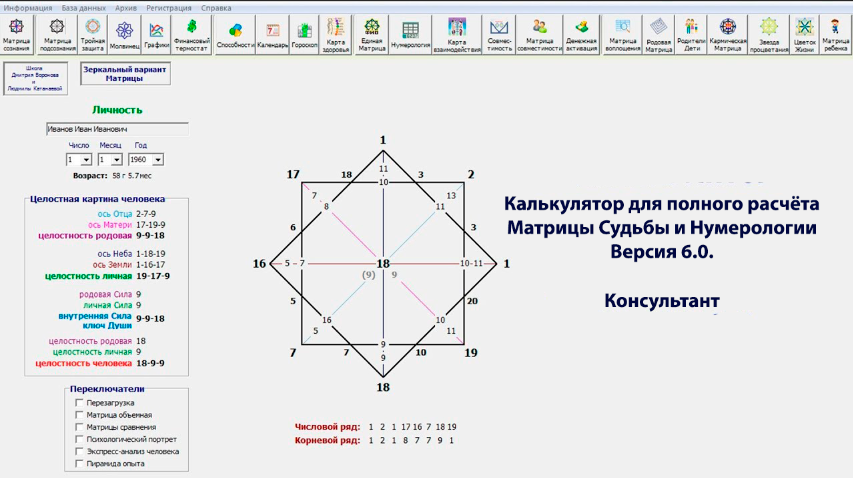The width and height of the screenshot is (853, 478).
Task: Open the Справка menu
Action: (216, 8)
